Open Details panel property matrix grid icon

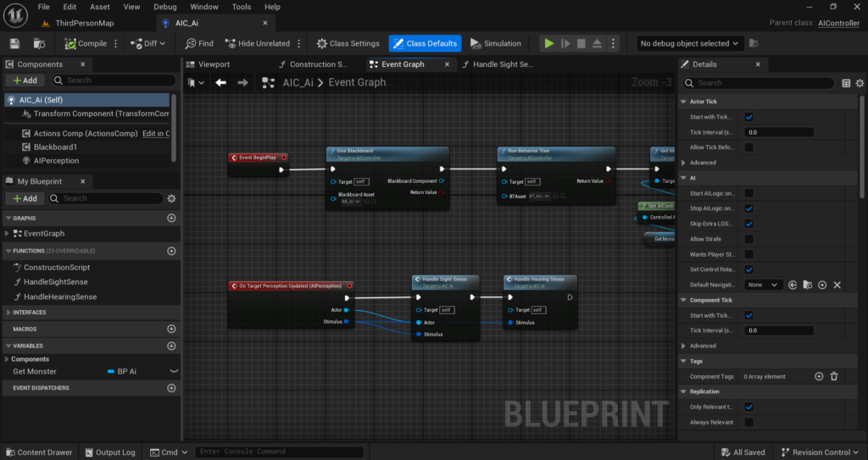click(x=846, y=83)
